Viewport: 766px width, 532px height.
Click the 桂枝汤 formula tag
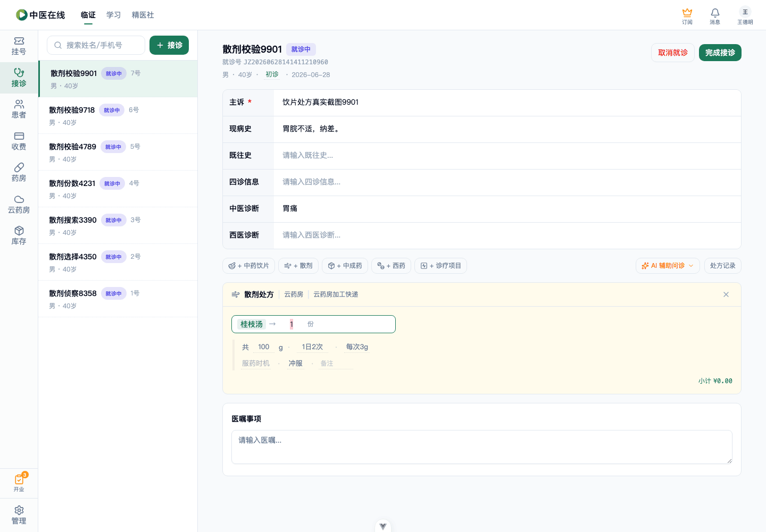click(x=251, y=324)
